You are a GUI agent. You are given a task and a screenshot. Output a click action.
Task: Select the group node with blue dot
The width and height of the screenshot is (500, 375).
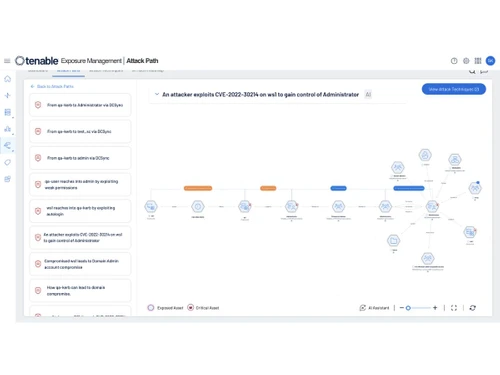475,188
